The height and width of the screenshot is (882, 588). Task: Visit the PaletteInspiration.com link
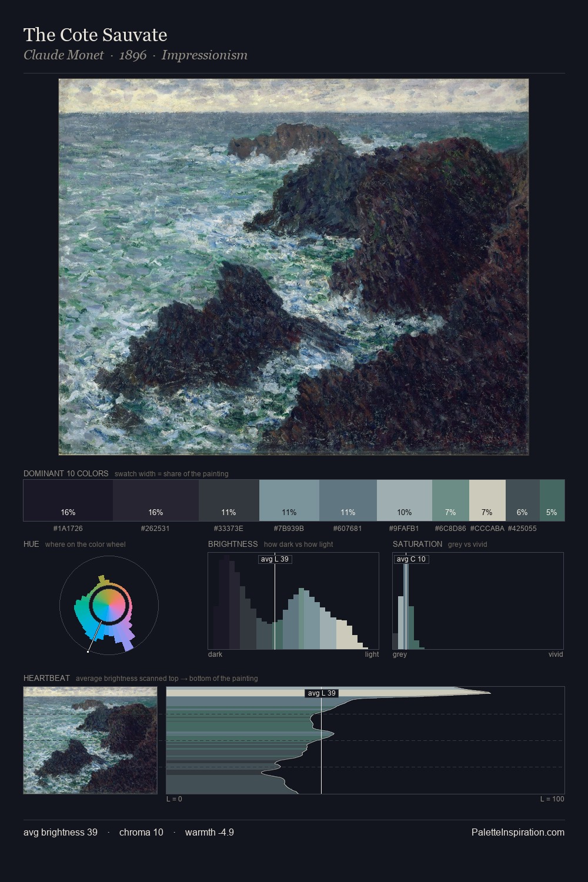point(518,832)
